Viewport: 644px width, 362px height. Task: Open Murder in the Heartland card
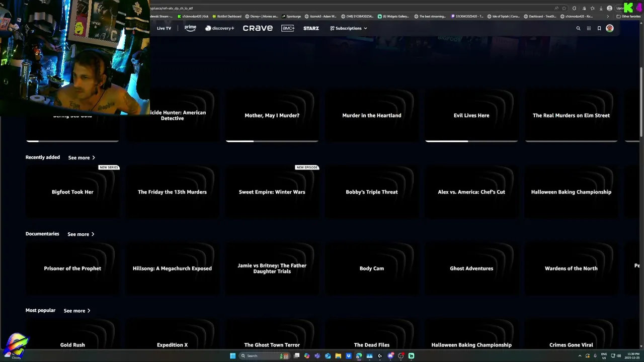[372, 116]
